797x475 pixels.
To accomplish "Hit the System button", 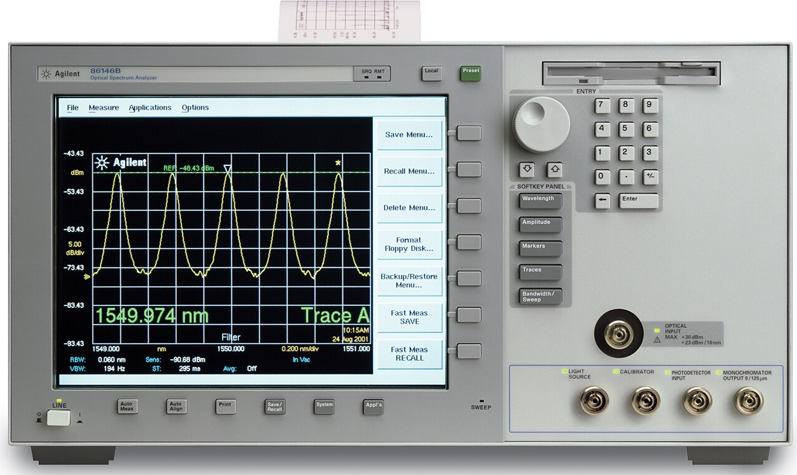I will [324, 406].
